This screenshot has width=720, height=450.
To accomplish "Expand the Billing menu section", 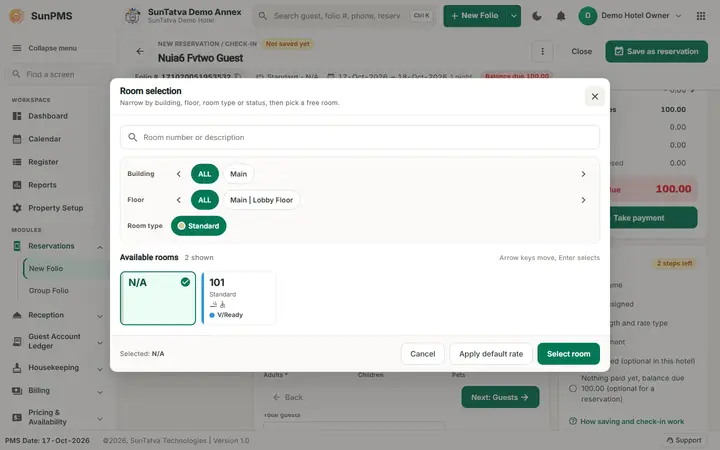I will click(100, 392).
